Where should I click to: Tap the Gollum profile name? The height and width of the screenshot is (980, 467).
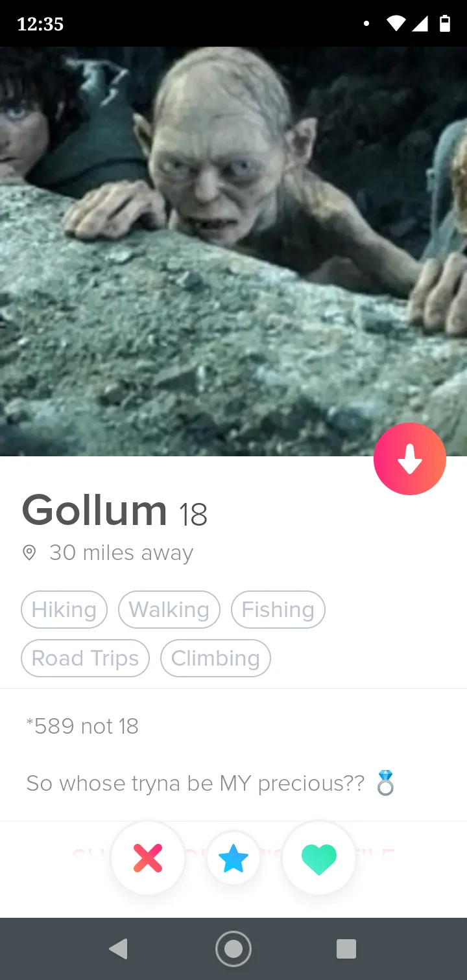95,510
